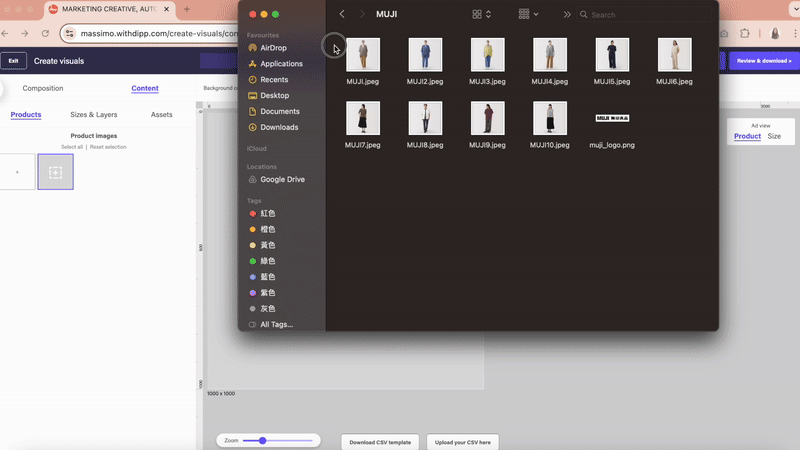The height and width of the screenshot is (450, 800).
Task: Close the Marketing Creative browser tab
Action: (x=166, y=9)
